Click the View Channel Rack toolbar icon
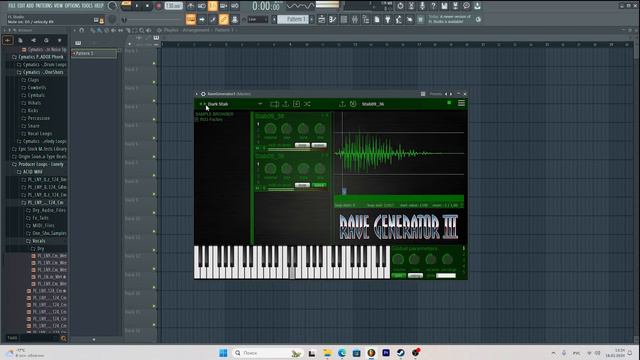 point(344,19)
